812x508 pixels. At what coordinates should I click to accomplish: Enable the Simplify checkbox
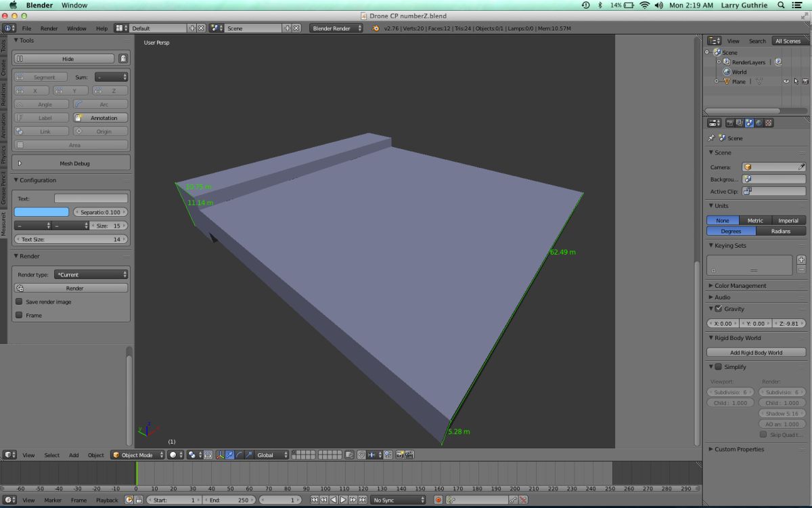pos(719,366)
